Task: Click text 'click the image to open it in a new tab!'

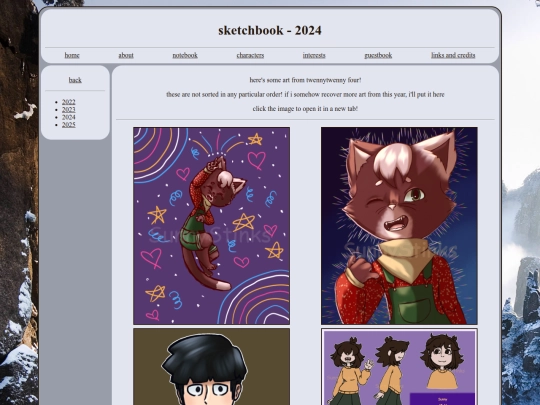Action: pyautogui.click(x=305, y=108)
